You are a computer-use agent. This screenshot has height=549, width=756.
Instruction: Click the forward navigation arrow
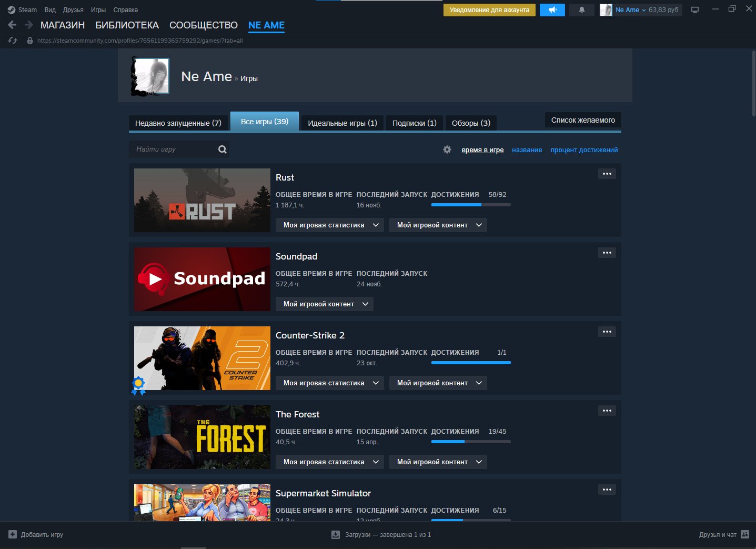pyautogui.click(x=29, y=25)
